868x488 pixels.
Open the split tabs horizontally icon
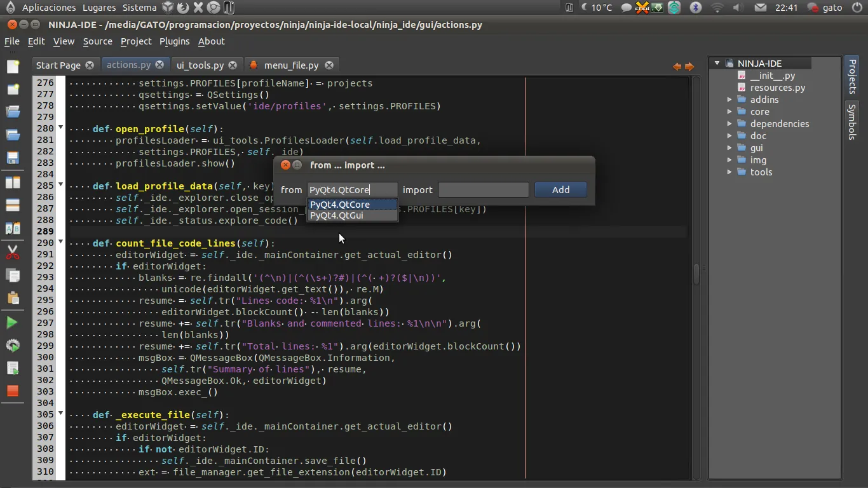[13, 182]
